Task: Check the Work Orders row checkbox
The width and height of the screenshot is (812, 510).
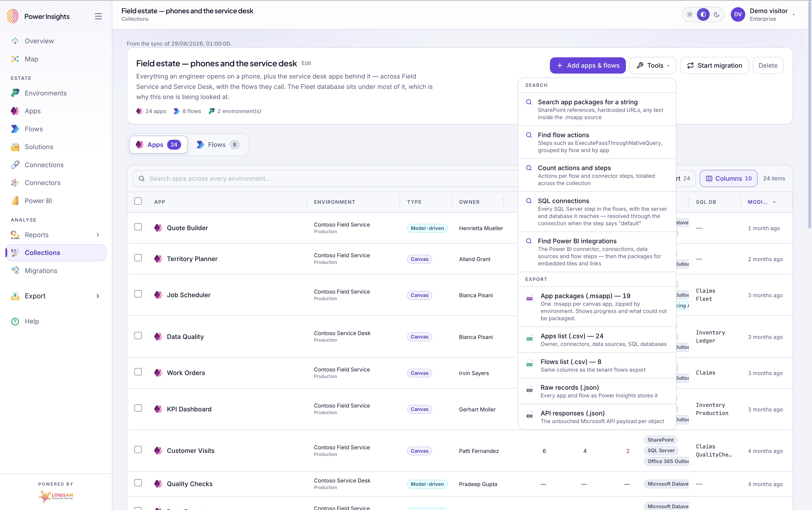Action: 138,372
